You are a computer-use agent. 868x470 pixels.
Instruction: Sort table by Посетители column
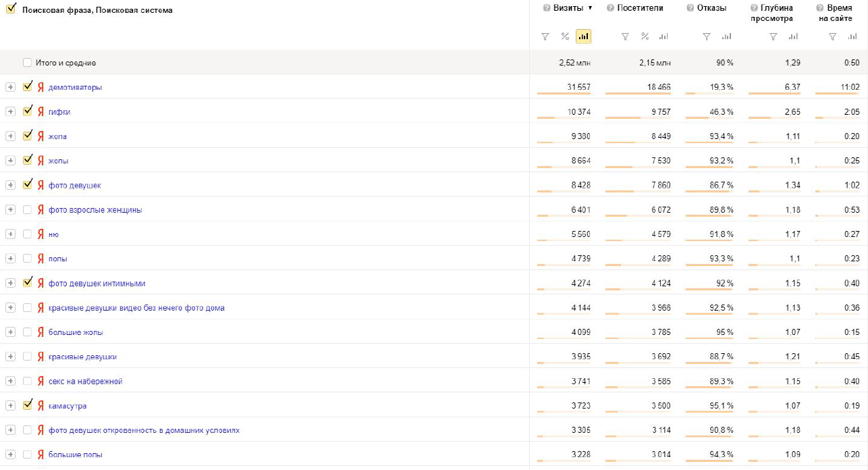(x=640, y=8)
